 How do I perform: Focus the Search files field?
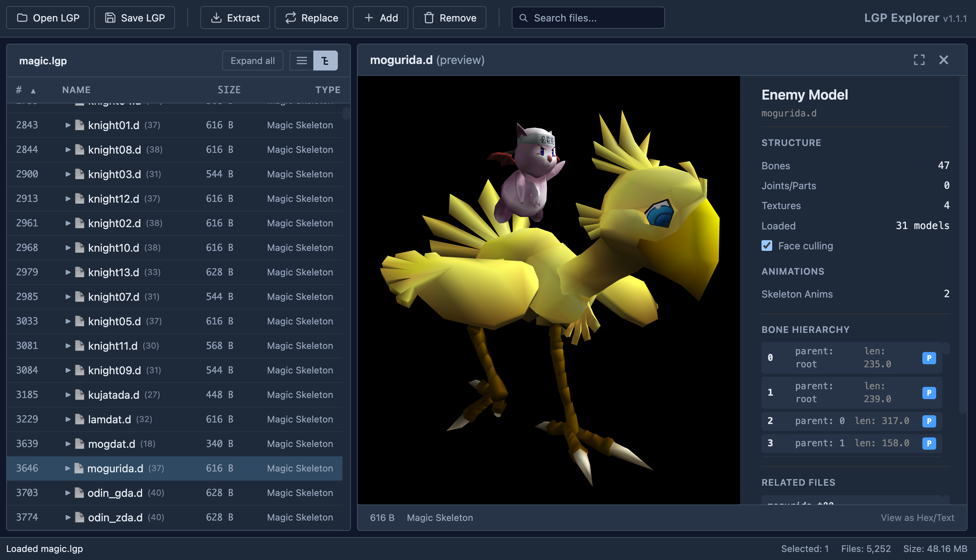point(588,18)
